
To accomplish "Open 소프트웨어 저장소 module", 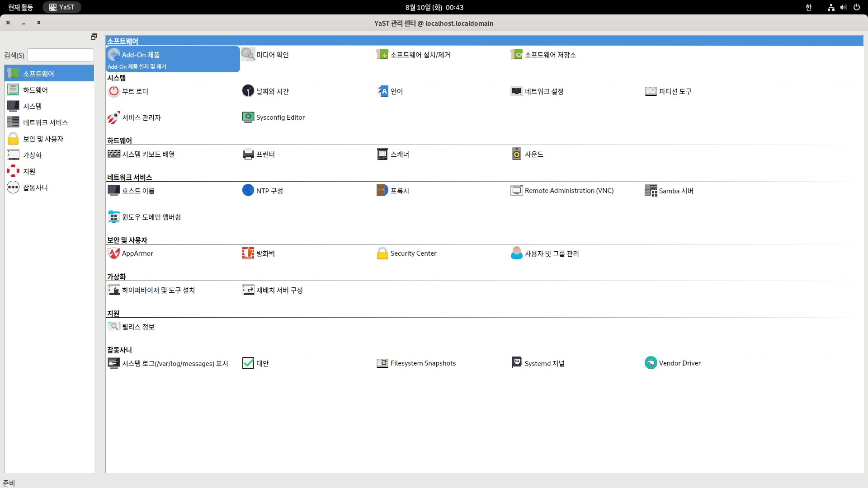I will coord(550,55).
